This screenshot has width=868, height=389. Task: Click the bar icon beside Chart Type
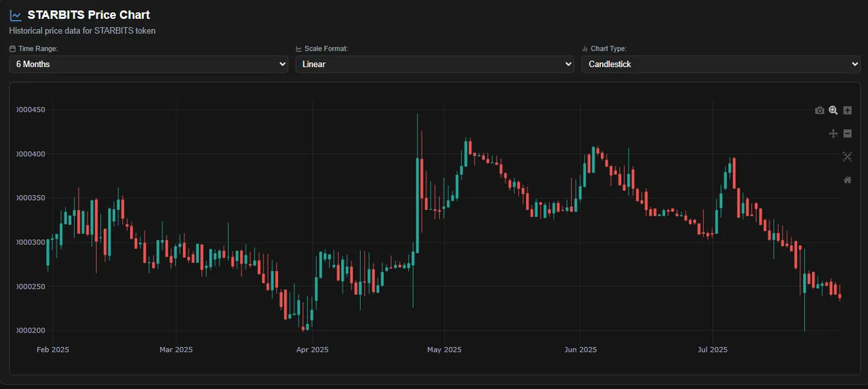click(x=585, y=49)
